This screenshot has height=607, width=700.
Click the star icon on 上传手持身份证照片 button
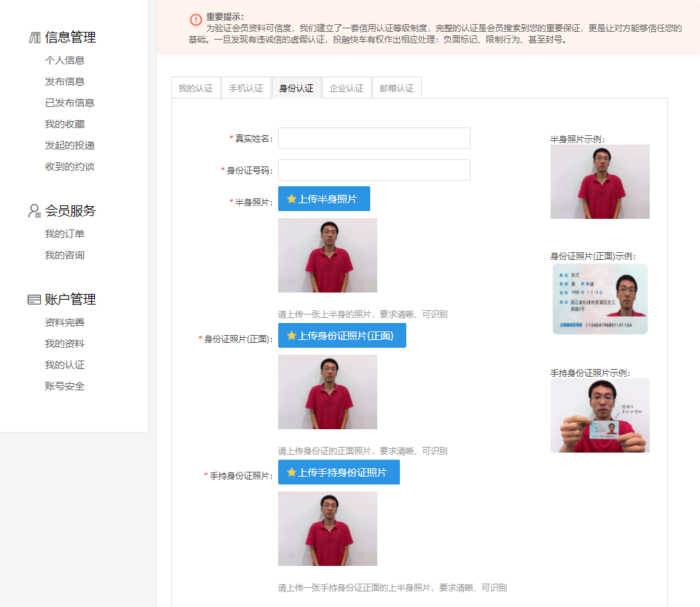(x=291, y=472)
